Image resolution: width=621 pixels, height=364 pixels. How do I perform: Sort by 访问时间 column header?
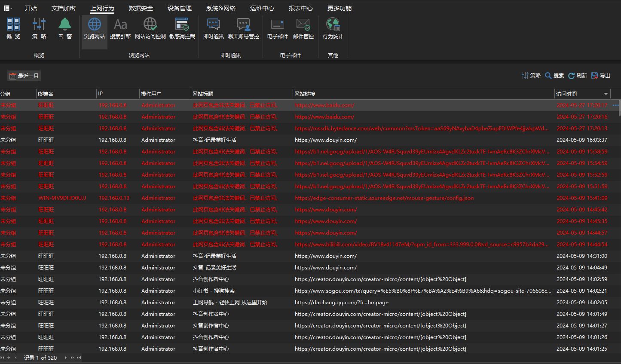(x=582, y=94)
